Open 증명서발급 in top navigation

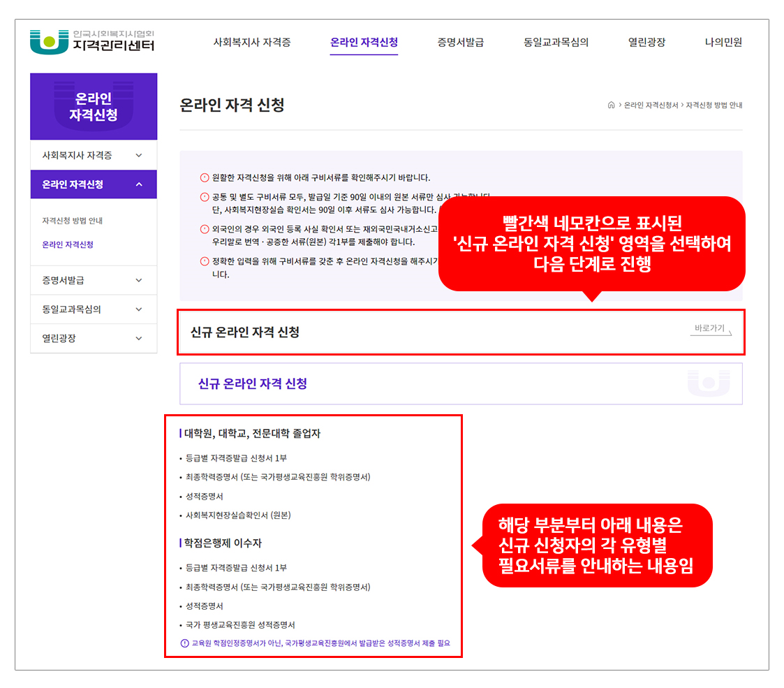(460, 43)
